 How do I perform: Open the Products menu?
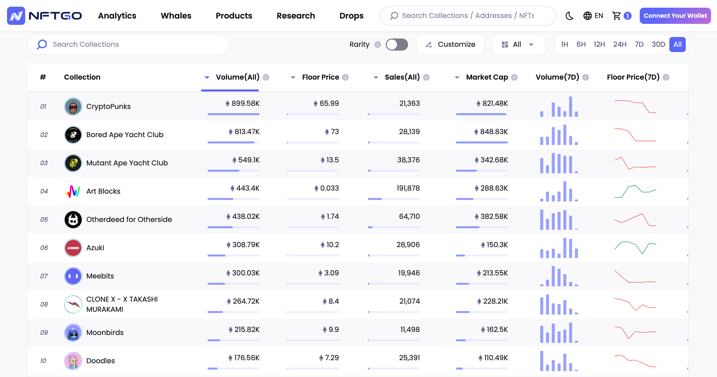tap(234, 16)
